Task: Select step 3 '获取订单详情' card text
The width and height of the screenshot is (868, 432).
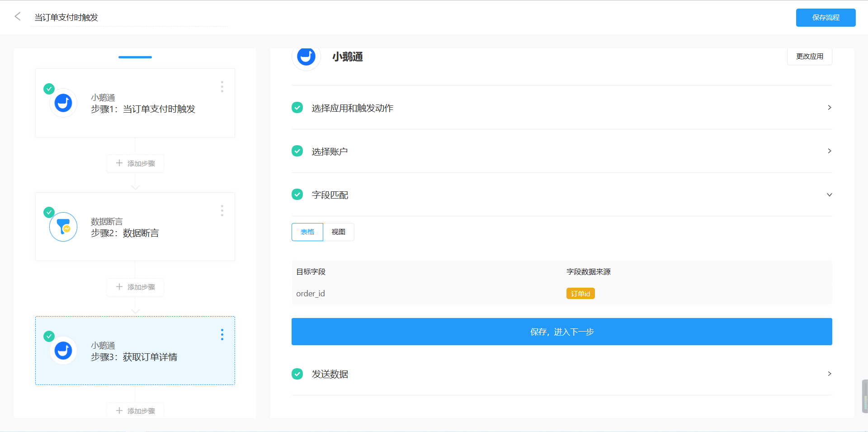Action: (x=134, y=357)
